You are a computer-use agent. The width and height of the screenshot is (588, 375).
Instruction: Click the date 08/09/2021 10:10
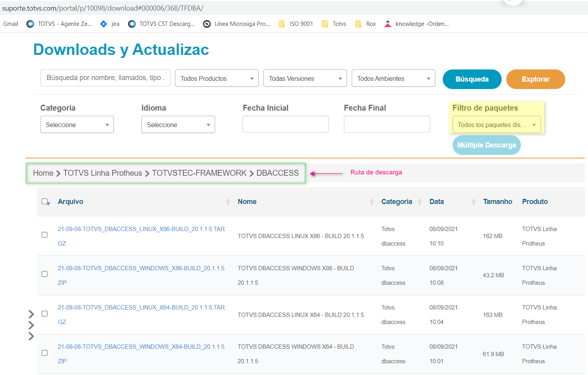444,236
